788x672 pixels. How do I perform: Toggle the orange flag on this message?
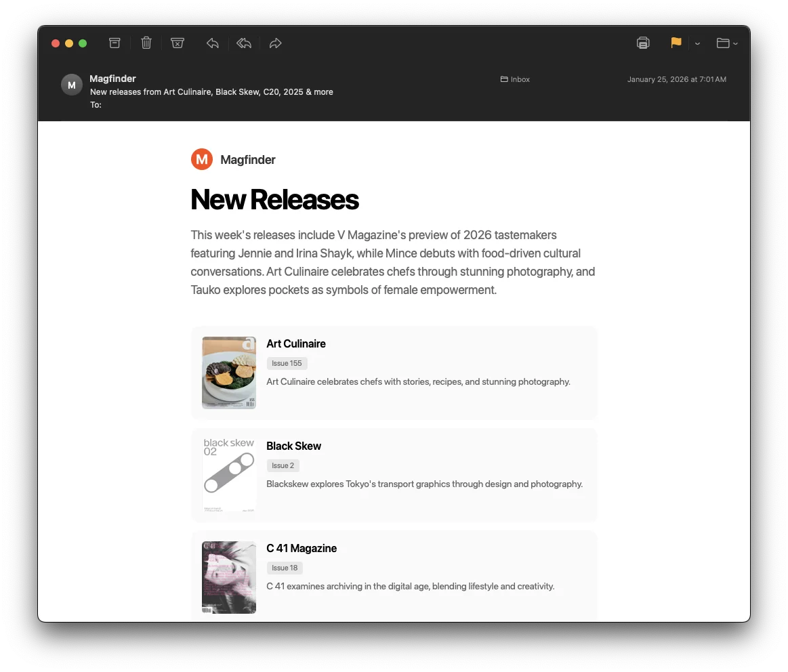point(676,43)
